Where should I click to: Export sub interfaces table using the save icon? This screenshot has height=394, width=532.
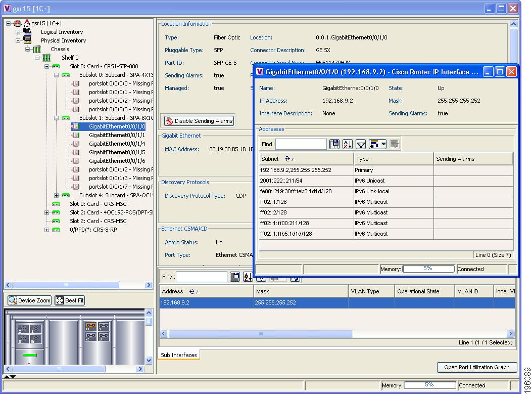tap(235, 277)
